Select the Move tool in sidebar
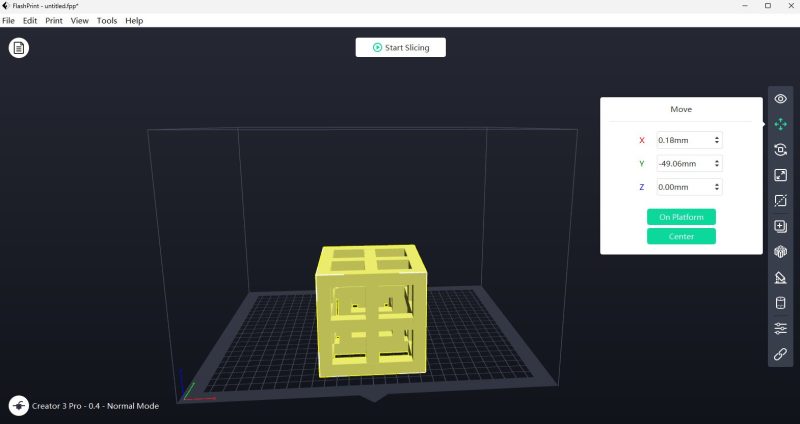This screenshot has height=424, width=800. [x=780, y=124]
